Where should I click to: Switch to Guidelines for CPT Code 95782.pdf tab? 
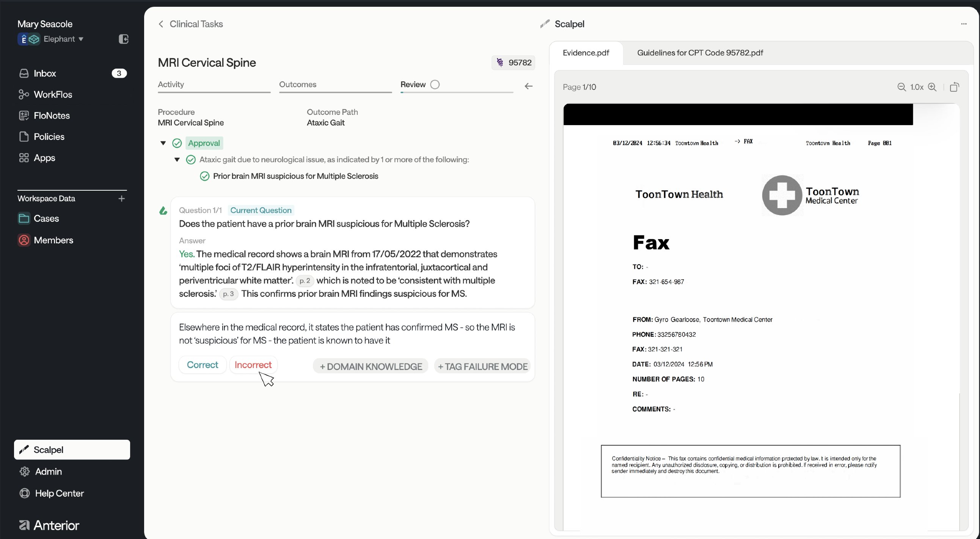click(700, 53)
